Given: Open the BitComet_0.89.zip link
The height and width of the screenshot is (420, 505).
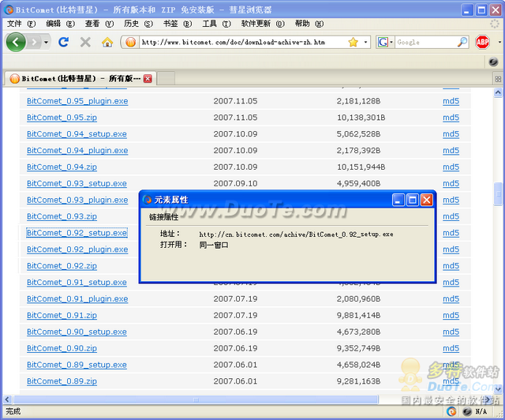Looking at the screenshot, I should [x=62, y=381].
